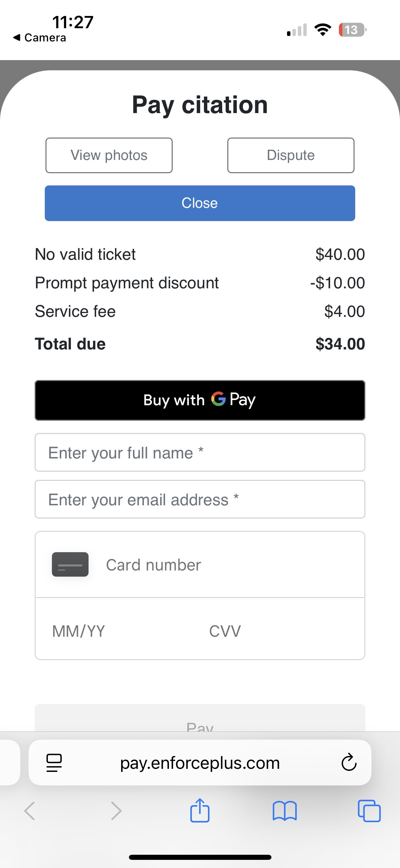This screenshot has height=868, width=400.
Task: Click the View photos button
Action: tap(109, 156)
